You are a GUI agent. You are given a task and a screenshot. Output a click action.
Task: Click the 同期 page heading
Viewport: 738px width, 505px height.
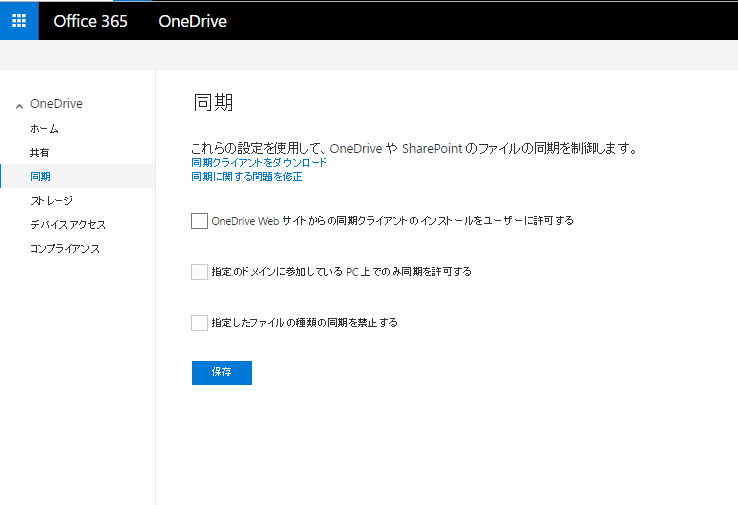(213, 102)
